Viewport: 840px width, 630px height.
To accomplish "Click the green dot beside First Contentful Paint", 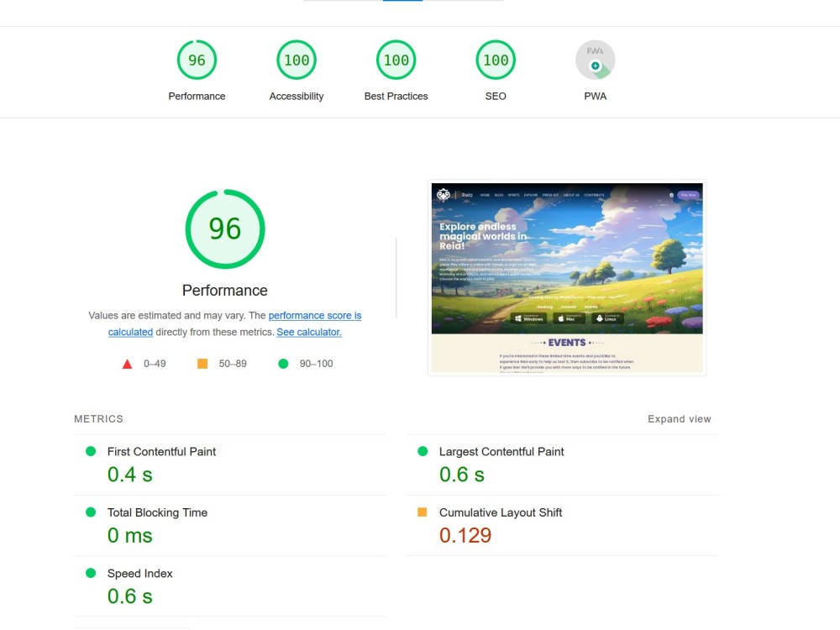I will (91, 451).
